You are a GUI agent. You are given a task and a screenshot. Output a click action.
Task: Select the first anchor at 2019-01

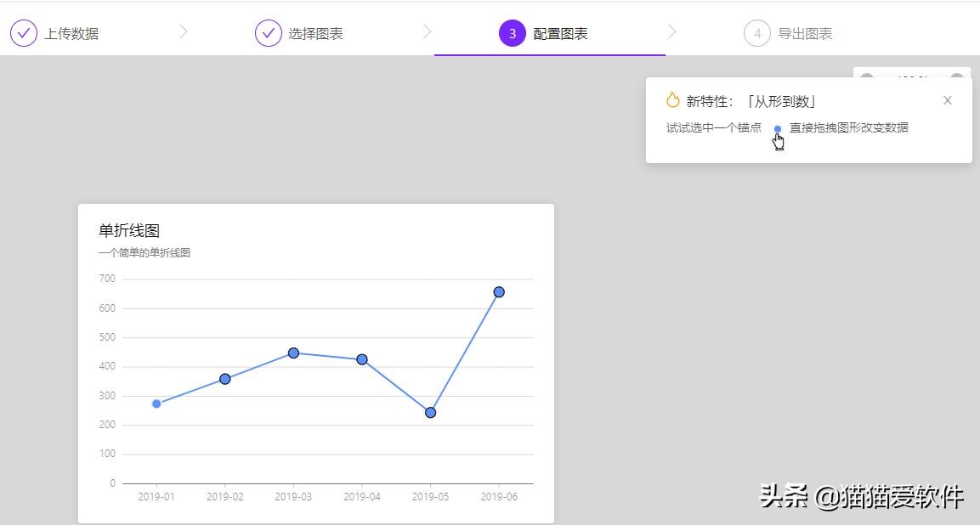(156, 404)
